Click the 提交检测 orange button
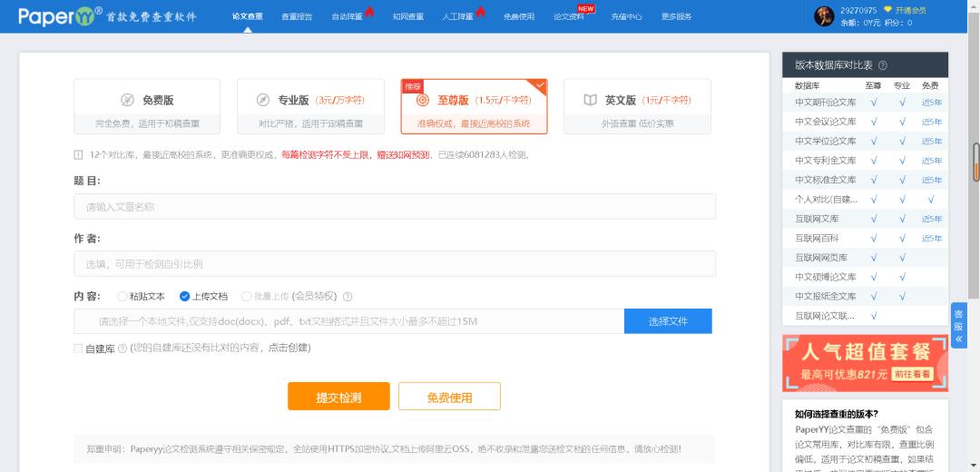This screenshot has height=472, width=980. (x=338, y=397)
